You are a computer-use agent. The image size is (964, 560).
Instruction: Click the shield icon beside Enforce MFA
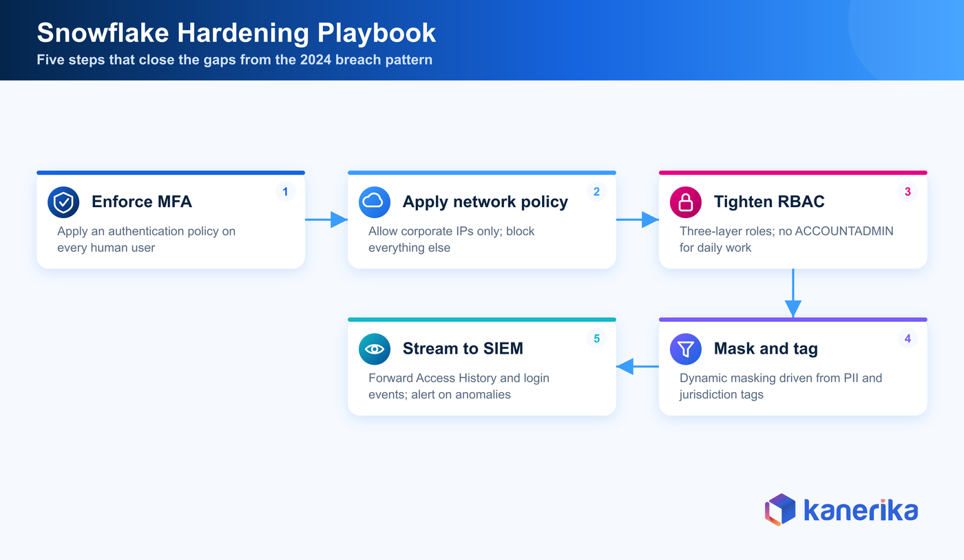click(x=63, y=202)
